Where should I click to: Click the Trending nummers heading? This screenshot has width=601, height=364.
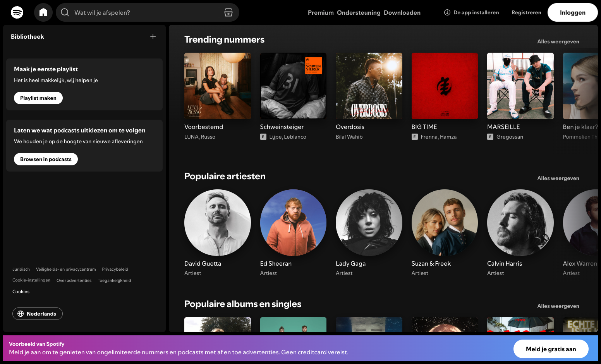[x=224, y=39]
